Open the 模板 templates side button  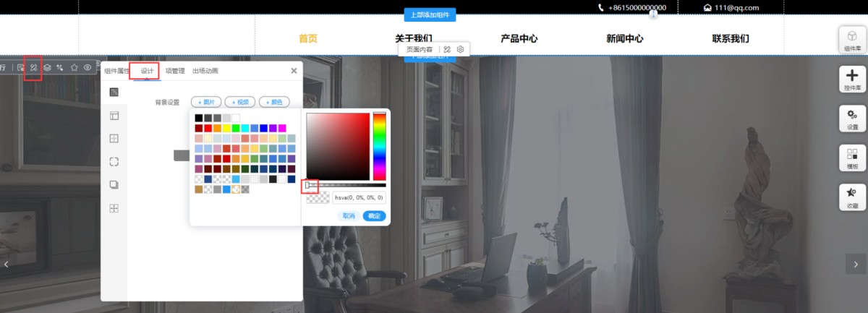[x=852, y=158]
